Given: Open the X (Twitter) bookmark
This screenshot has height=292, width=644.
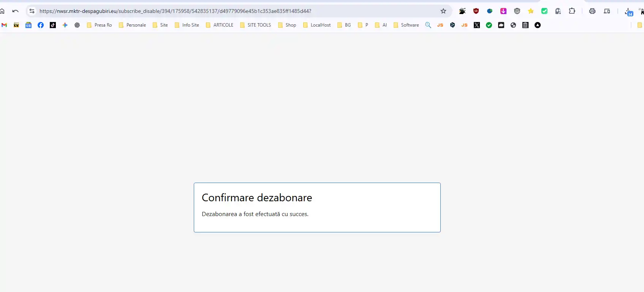Looking at the screenshot, I should [x=477, y=25].
